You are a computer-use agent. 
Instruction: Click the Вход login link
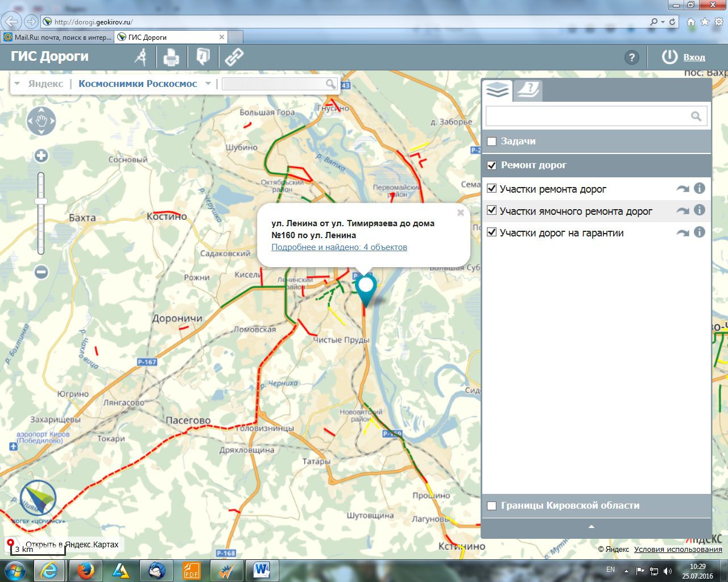coord(694,57)
